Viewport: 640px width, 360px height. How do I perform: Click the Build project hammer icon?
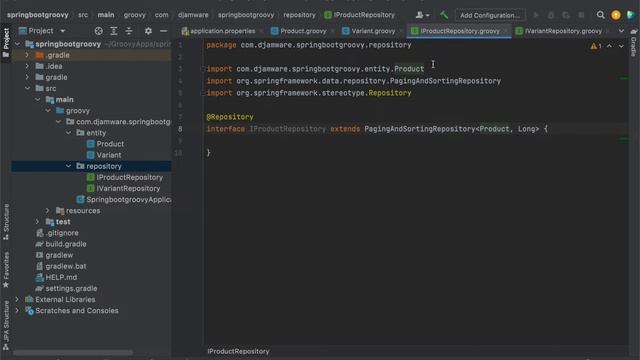444,15
